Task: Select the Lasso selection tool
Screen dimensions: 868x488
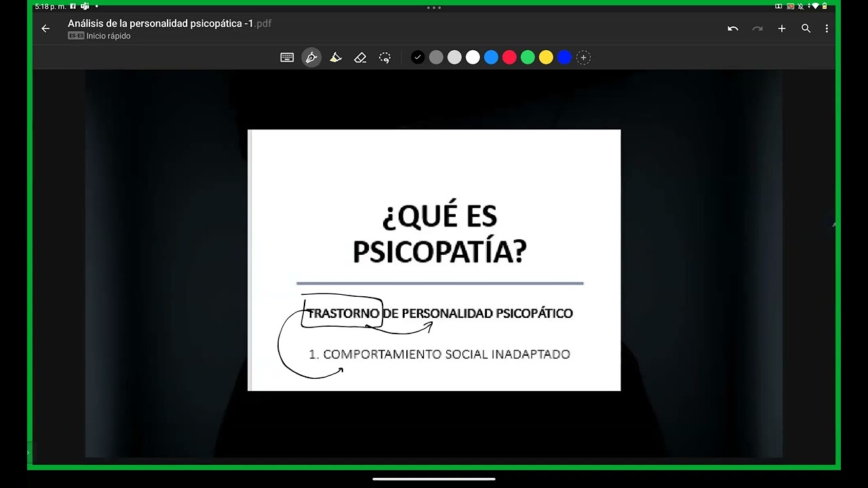Action: pos(384,58)
